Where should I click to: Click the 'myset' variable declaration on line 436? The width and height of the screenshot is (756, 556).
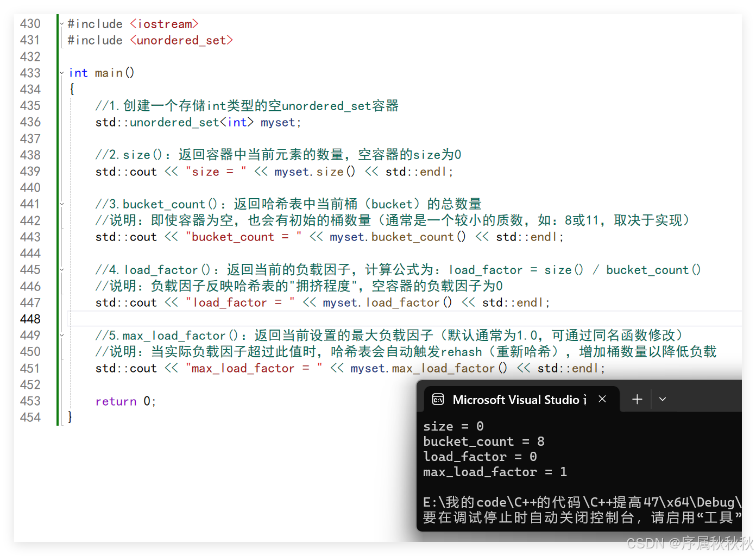[278, 123]
